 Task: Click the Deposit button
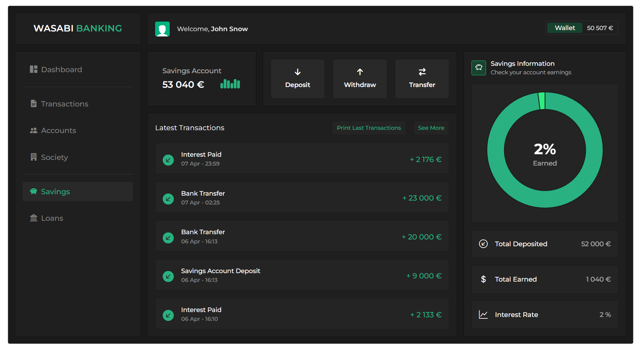[x=298, y=79]
